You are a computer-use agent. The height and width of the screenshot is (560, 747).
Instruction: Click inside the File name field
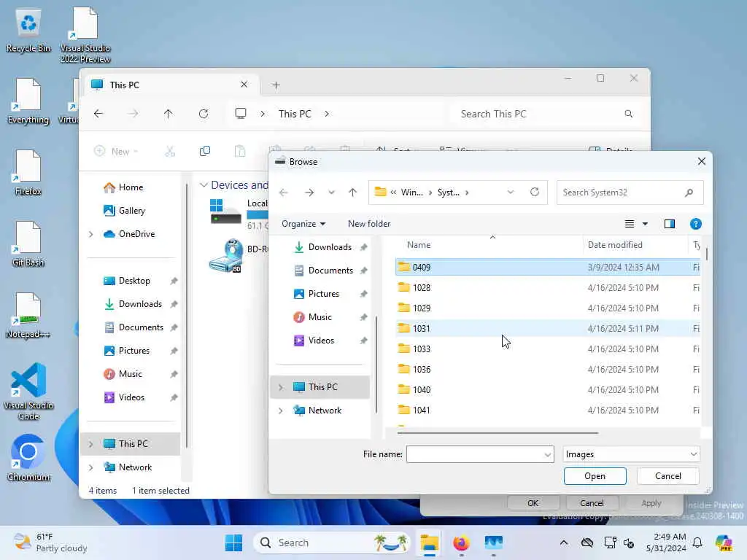[x=474, y=455]
